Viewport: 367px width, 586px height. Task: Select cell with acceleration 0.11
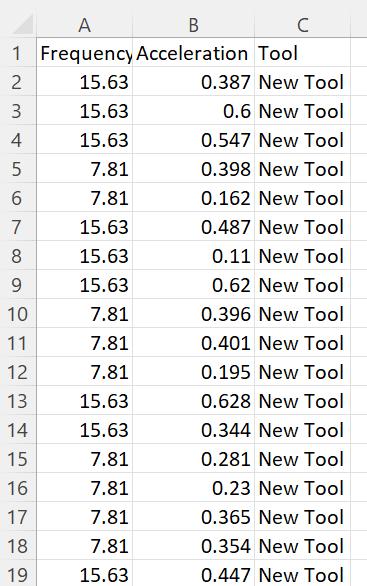(x=193, y=256)
